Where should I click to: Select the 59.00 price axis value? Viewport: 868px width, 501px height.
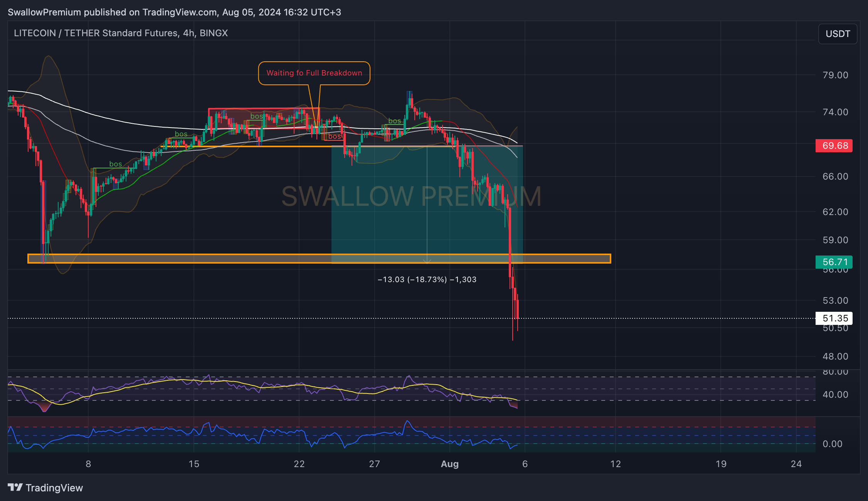point(835,240)
